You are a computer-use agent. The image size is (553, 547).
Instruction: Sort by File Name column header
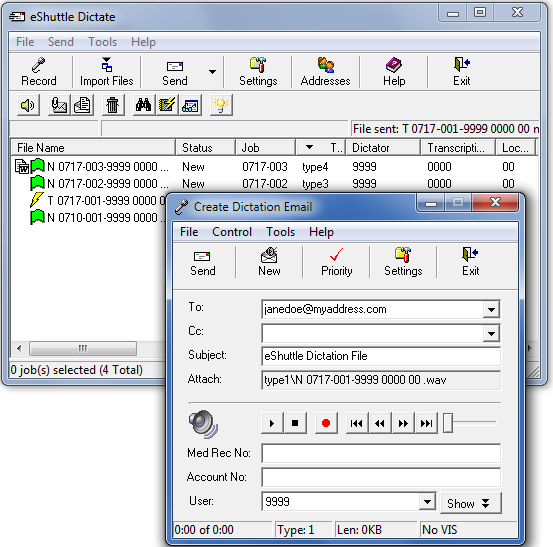[93, 147]
